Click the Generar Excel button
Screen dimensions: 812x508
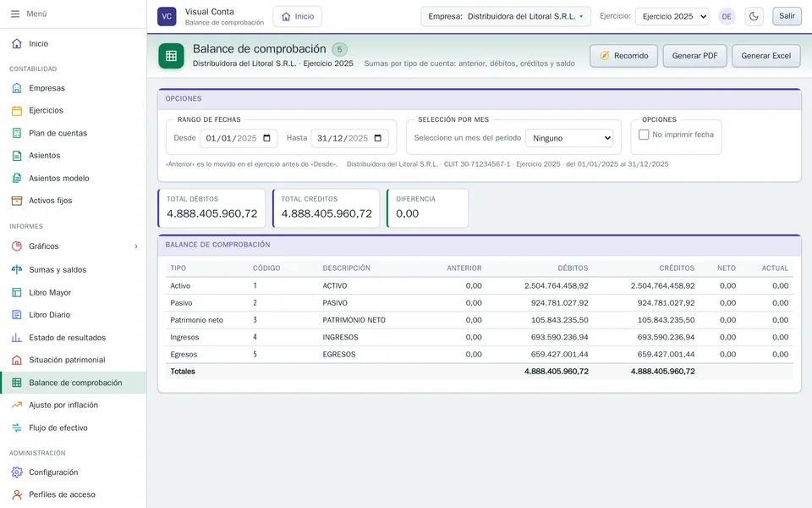click(x=766, y=56)
